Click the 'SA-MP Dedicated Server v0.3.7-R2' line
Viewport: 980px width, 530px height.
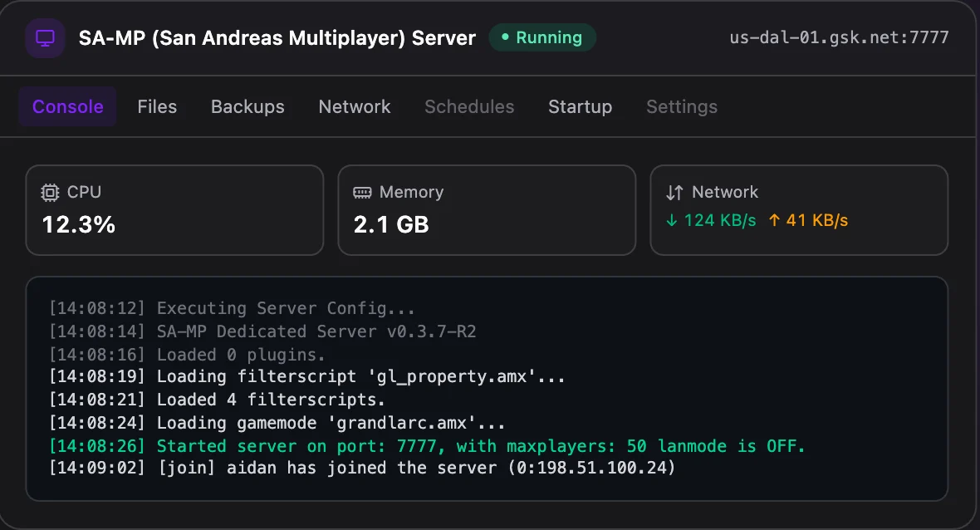tap(262, 331)
